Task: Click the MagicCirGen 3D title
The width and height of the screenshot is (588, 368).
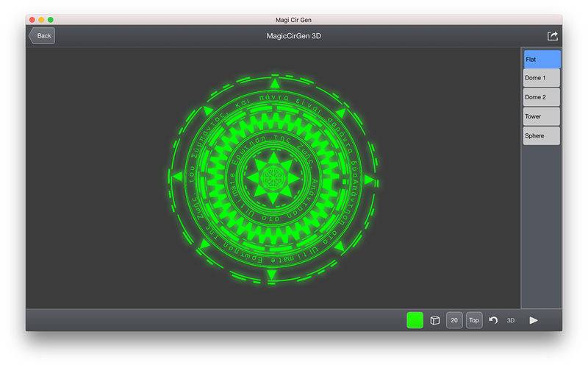Action: tap(293, 36)
